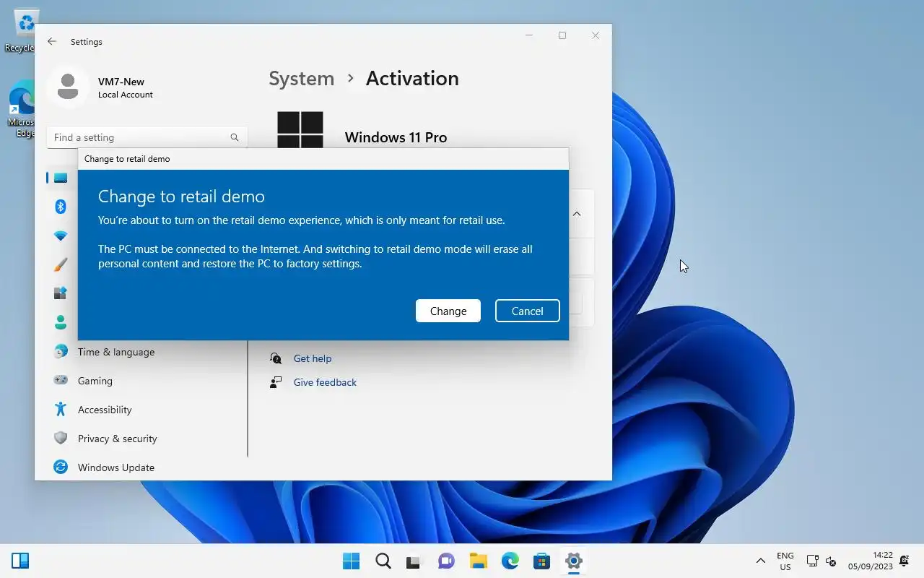924x578 pixels.
Task: Open the Widgets taskbar button
Action: pos(20,561)
